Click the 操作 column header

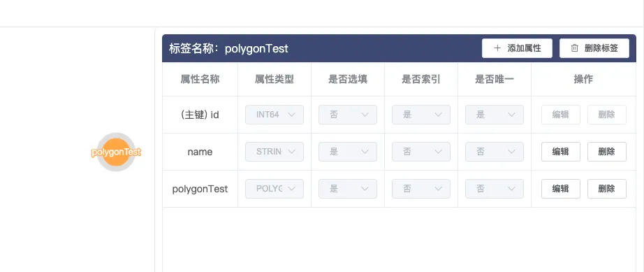point(583,79)
